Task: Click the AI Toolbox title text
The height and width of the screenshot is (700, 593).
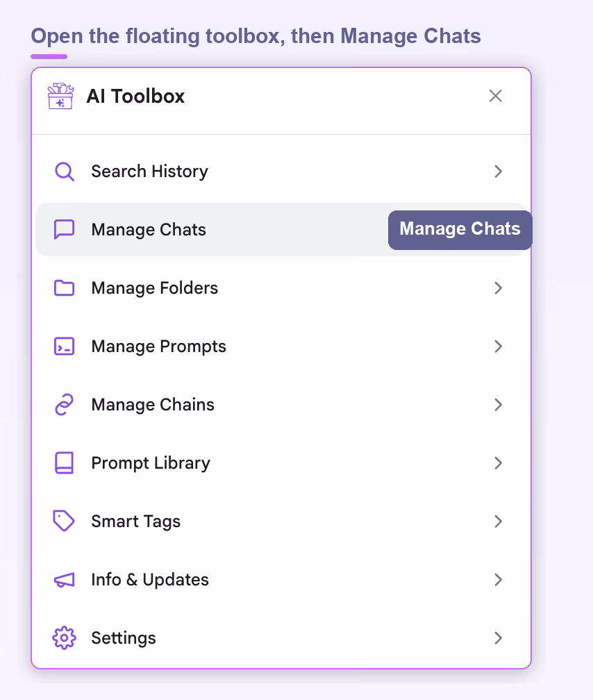Action: (x=135, y=96)
